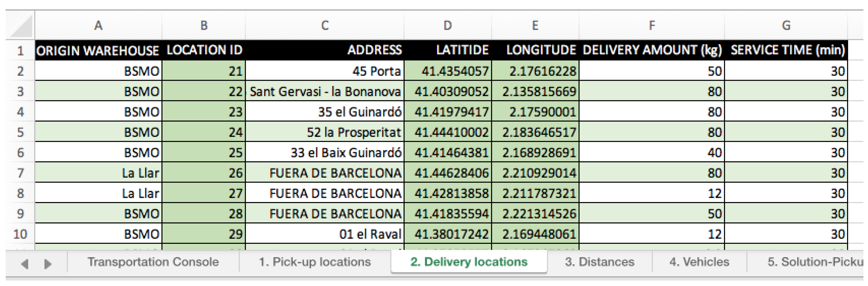Switch to 1. Pick-up locations tab

click(315, 262)
